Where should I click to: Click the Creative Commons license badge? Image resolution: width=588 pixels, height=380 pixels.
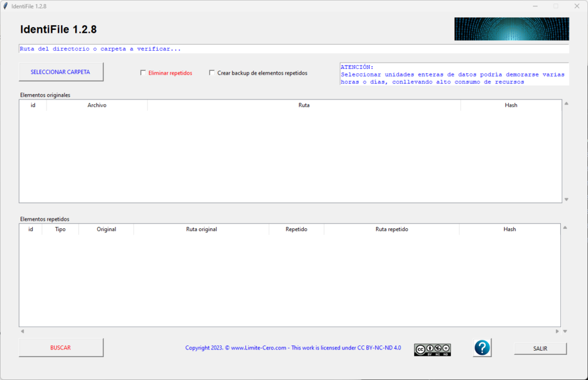pyautogui.click(x=432, y=350)
